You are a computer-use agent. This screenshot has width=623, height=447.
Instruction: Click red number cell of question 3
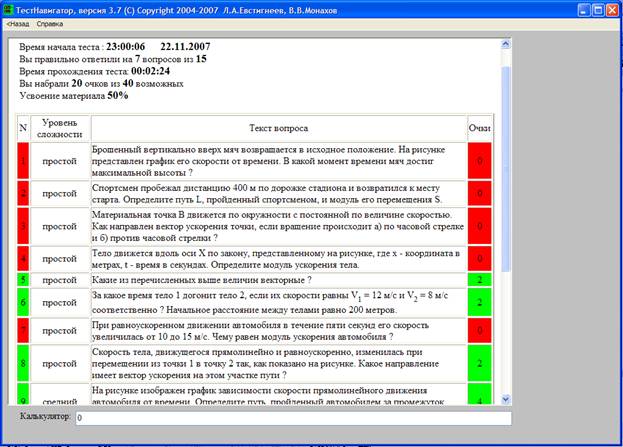[x=23, y=226]
